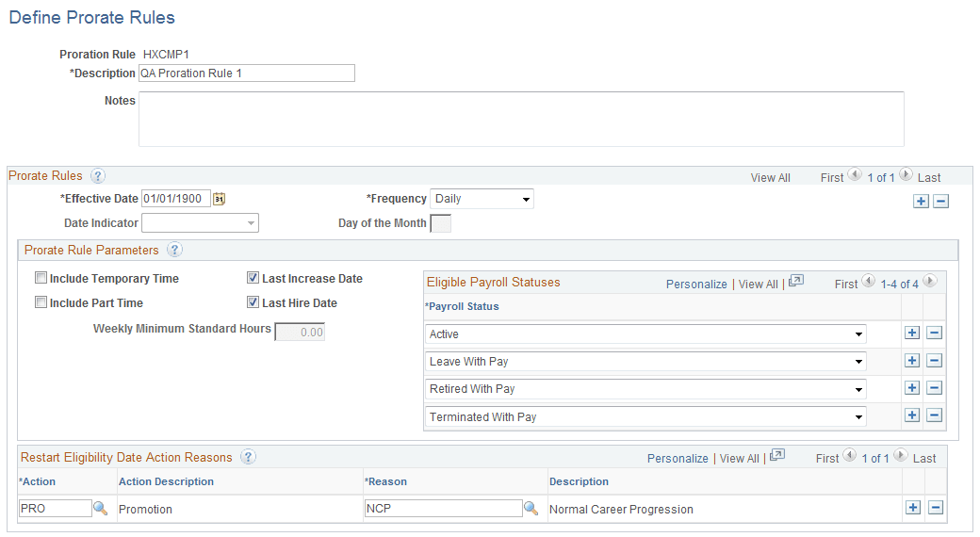Open the Frequency dropdown
The height and width of the screenshot is (537, 980).
click(x=482, y=199)
